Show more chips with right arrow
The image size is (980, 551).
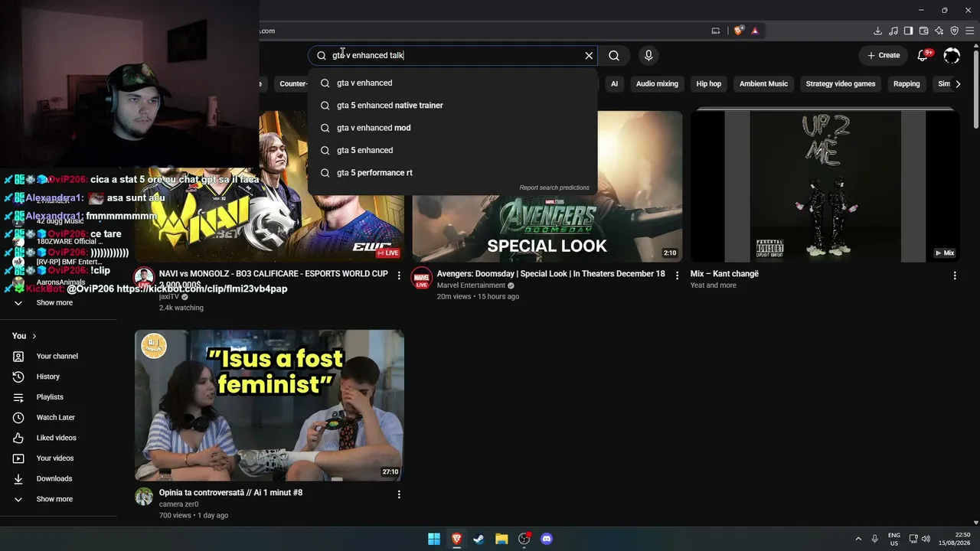(x=958, y=83)
